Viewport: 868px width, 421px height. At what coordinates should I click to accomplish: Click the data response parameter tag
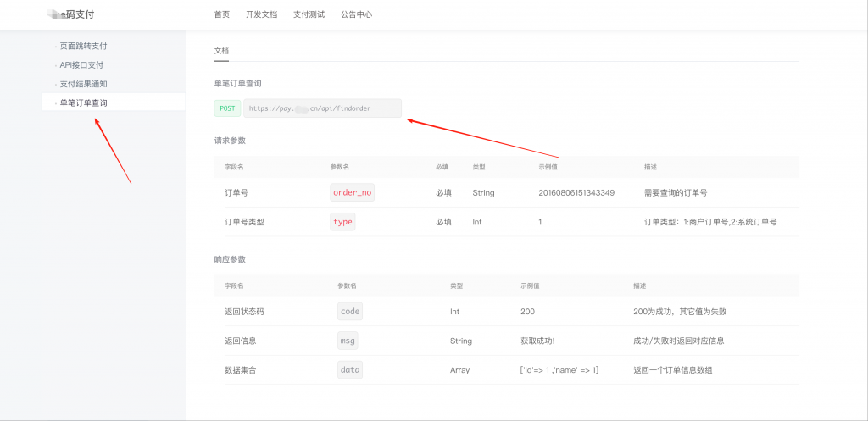[350, 370]
